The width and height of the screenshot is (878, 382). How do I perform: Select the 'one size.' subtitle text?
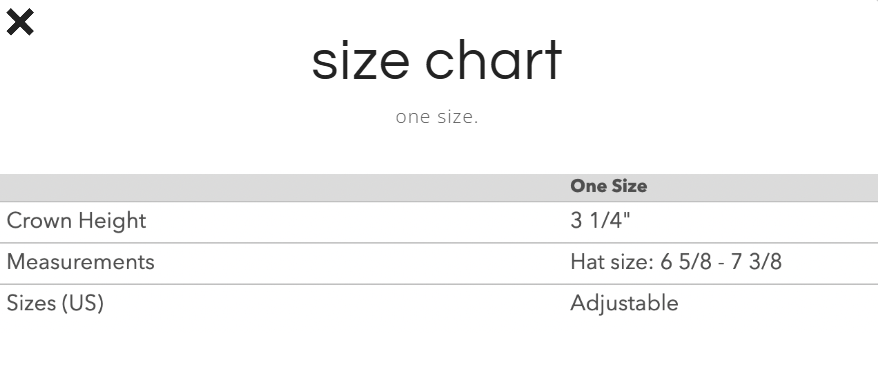point(437,117)
